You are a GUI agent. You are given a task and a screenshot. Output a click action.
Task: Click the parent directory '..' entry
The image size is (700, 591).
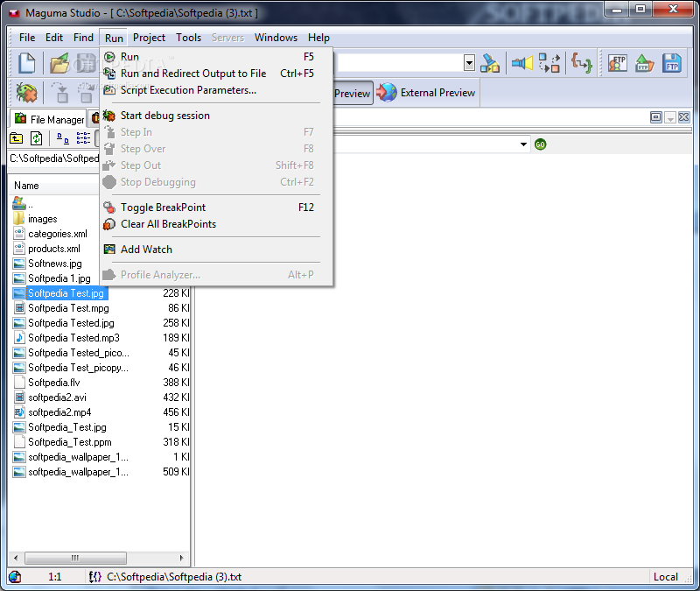(x=23, y=205)
